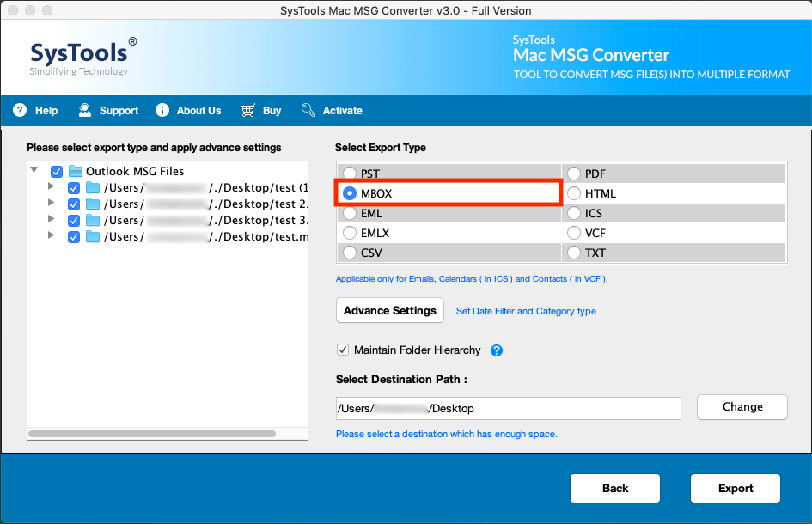
Task: Select TXT export type
Action: (x=574, y=253)
